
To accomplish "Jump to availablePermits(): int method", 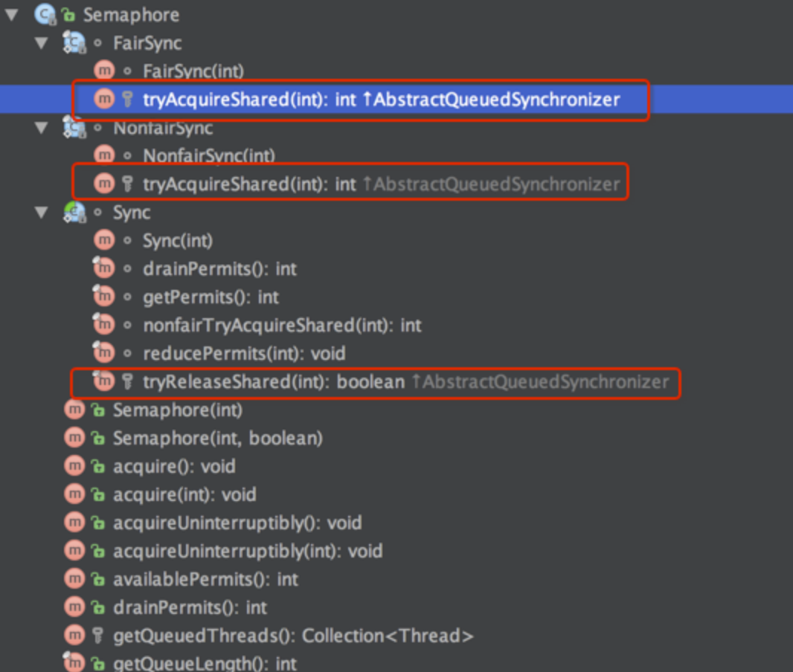I will (205, 580).
